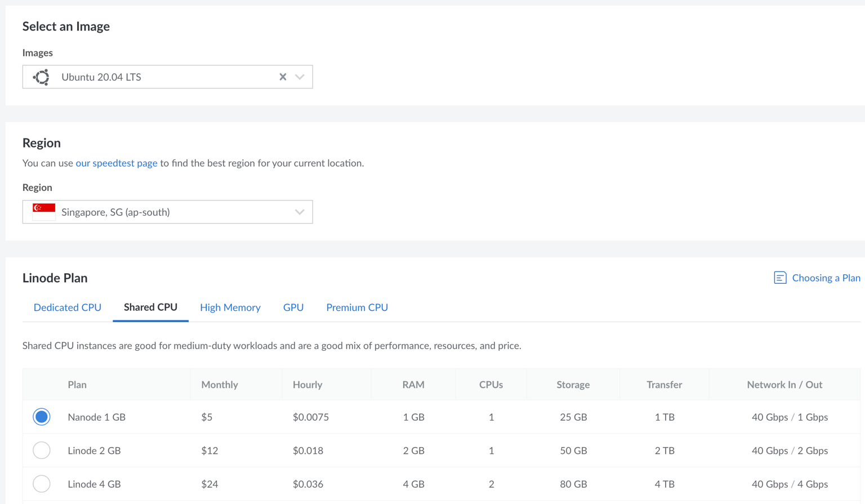Screen dimensions: 865x504
Task: Click the Singapore, SG (ap-south) region field
Action: [168, 212]
